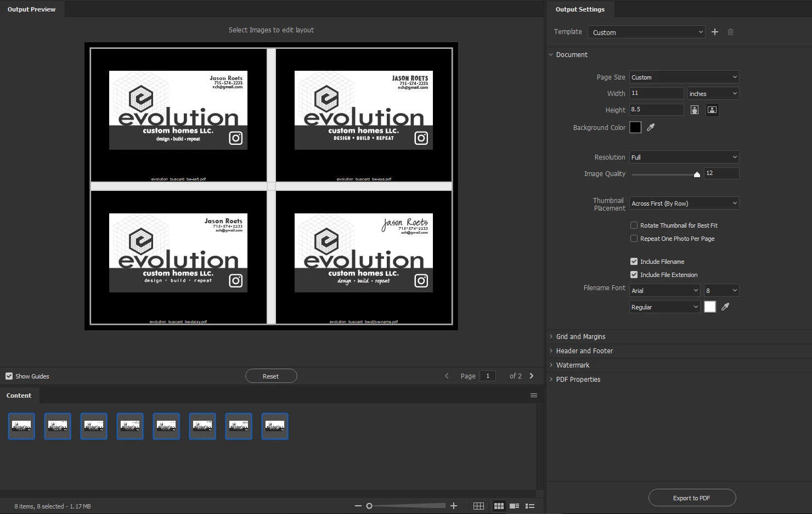Viewport: 812px width, 514px height.
Task: Increase thumbnail size with plus icon
Action: pos(454,506)
